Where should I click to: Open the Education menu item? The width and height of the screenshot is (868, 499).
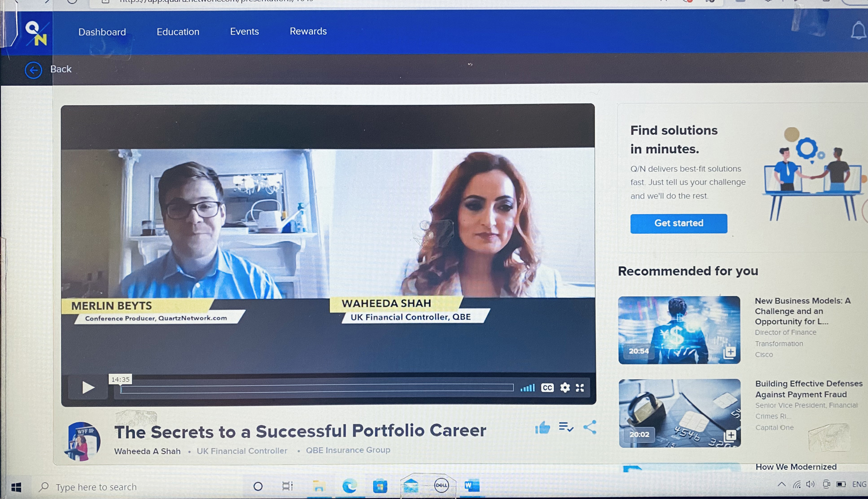178,32
